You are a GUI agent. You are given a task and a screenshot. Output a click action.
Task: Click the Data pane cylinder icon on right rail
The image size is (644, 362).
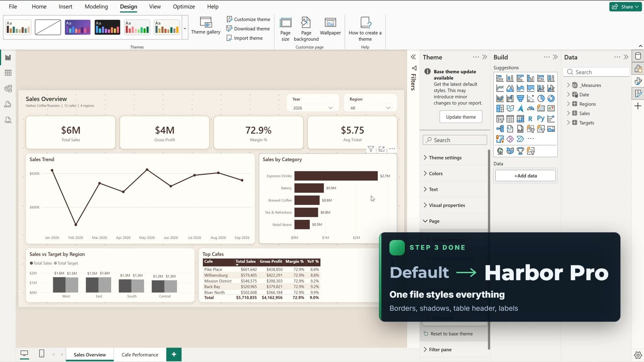[x=638, y=56]
